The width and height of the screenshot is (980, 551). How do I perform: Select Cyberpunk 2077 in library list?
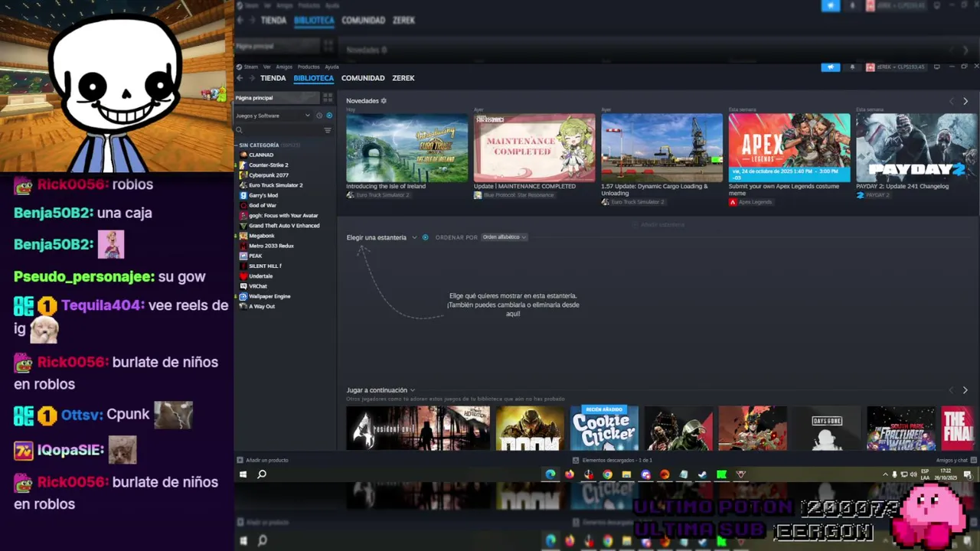tap(269, 175)
